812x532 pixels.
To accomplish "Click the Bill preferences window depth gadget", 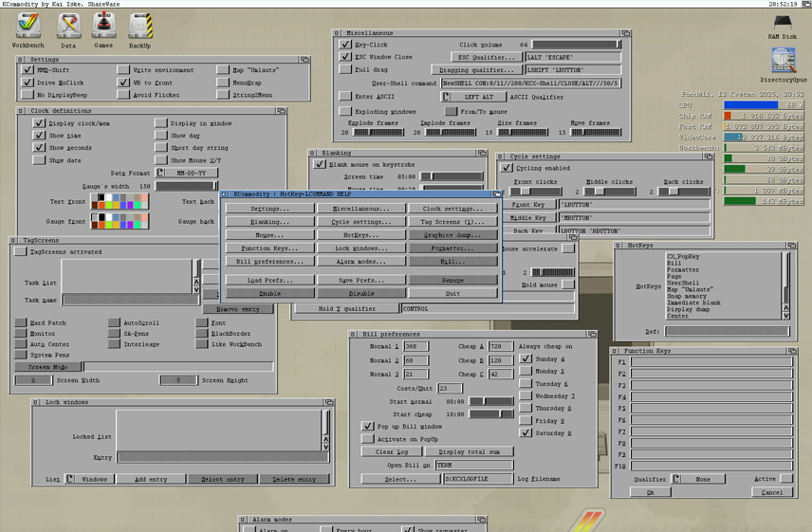I will click(592, 335).
